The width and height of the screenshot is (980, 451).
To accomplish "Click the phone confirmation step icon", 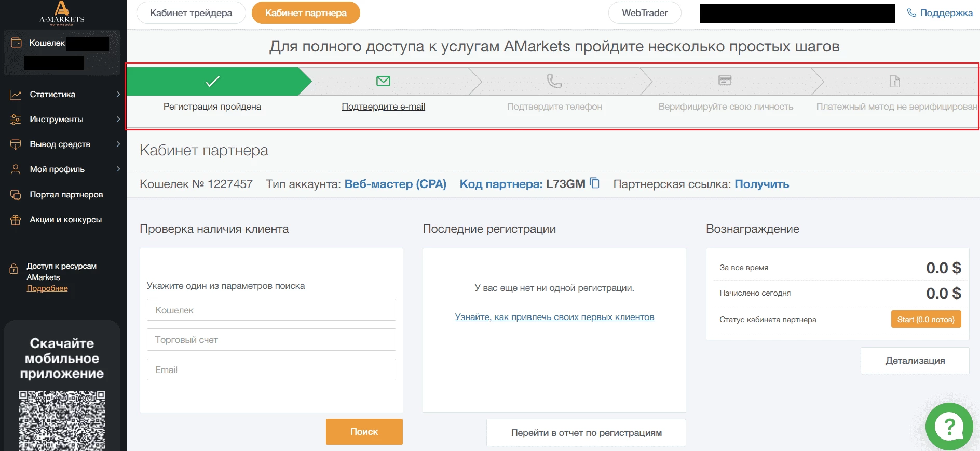I will (x=554, y=81).
